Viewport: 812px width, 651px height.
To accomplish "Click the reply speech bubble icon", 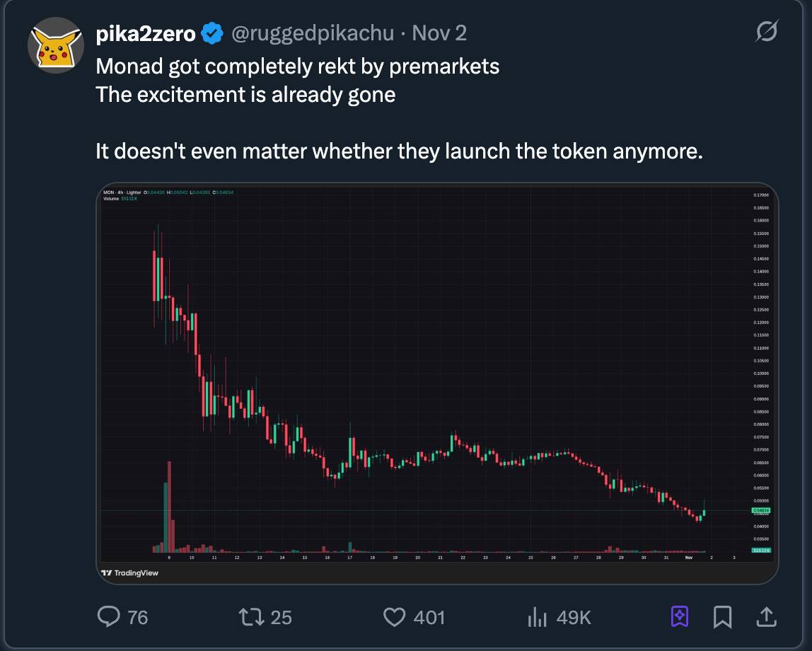I will point(108,617).
